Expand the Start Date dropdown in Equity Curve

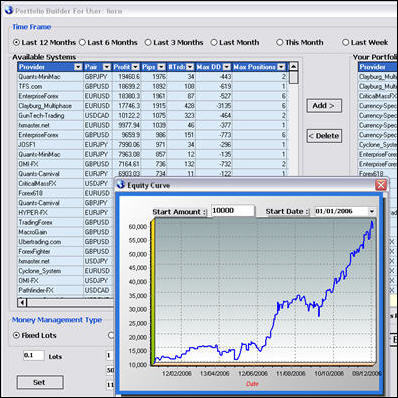372,211
